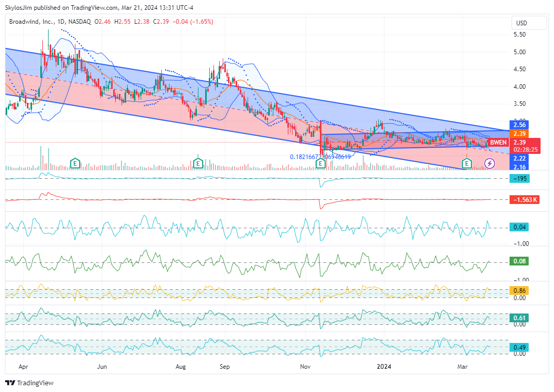Click the blue 2.16 price tag

519,167
